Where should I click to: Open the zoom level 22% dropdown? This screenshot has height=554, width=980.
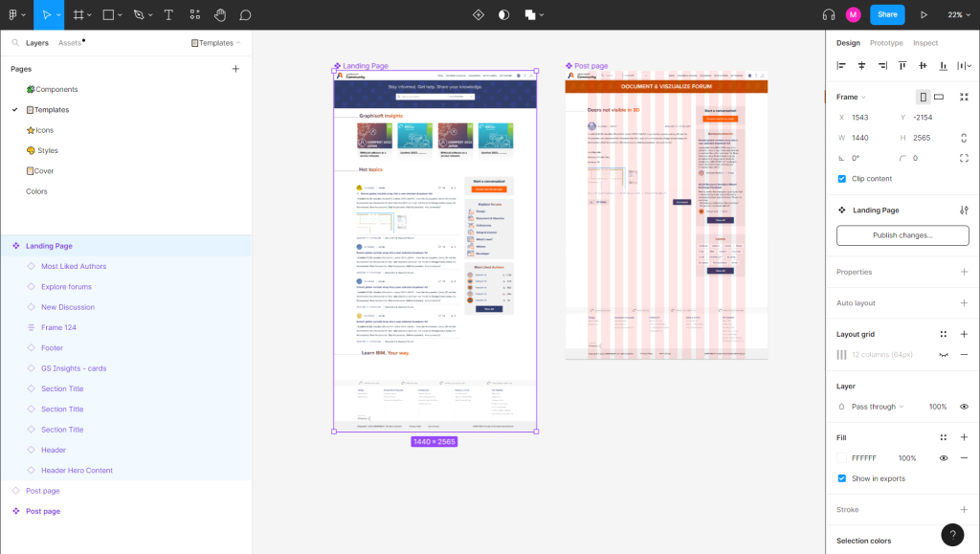click(958, 14)
